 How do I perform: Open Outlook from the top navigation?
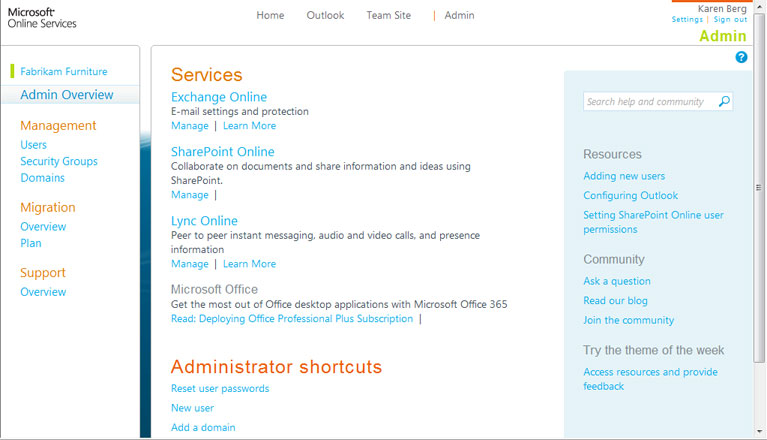point(325,16)
